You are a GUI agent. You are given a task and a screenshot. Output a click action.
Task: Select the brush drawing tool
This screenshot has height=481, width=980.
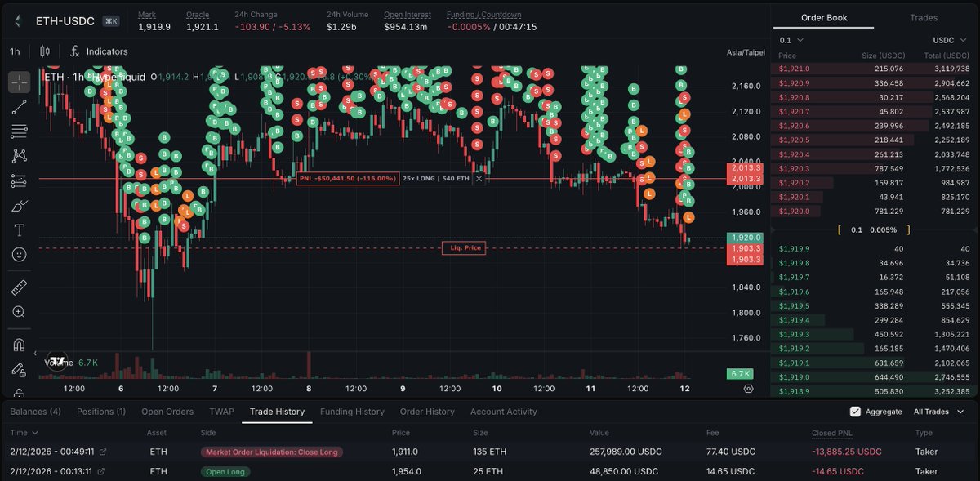(x=20, y=205)
